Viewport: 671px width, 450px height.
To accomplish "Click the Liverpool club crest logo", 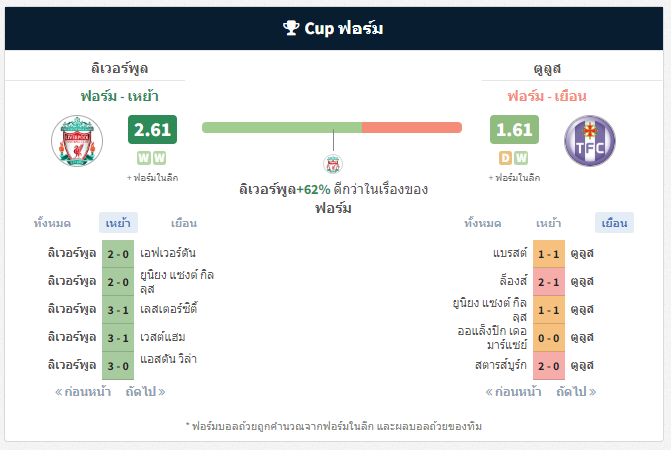I will click(x=77, y=141).
